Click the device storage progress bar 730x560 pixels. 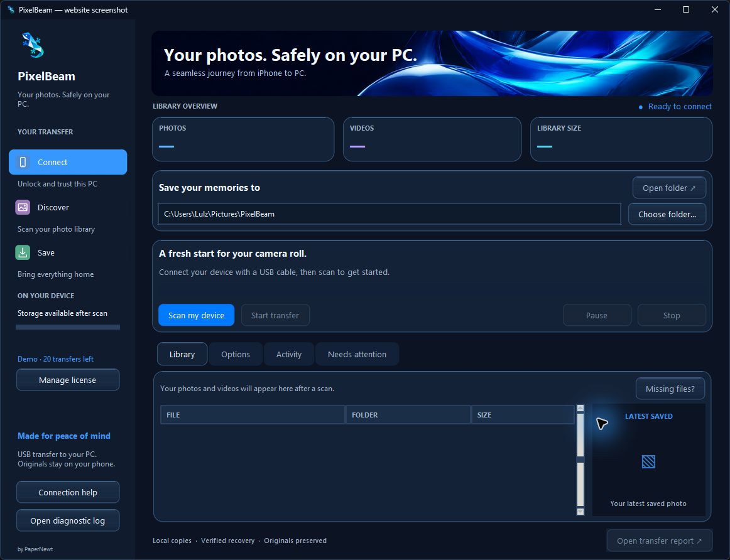(x=68, y=327)
